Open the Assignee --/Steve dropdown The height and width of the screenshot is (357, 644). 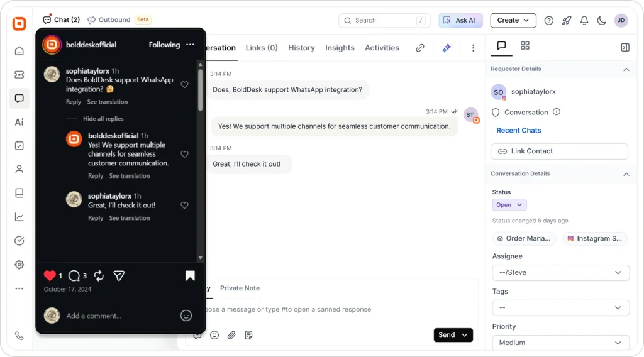[560, 273]
